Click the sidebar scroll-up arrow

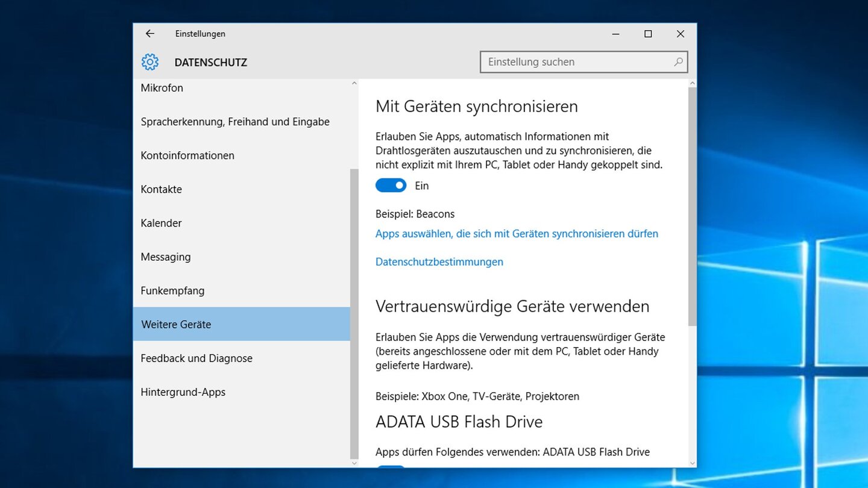354,84
